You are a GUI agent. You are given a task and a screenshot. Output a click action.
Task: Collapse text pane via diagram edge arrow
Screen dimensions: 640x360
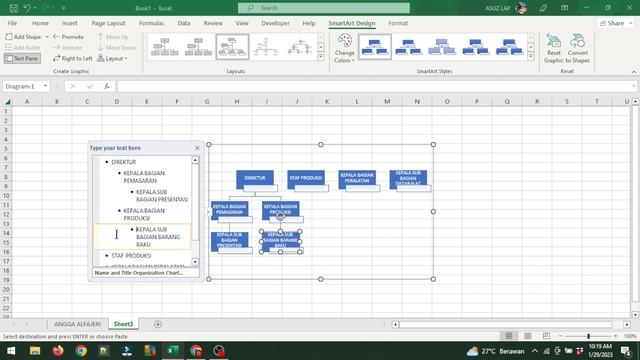pyautogui.click(x=207, y=211)
